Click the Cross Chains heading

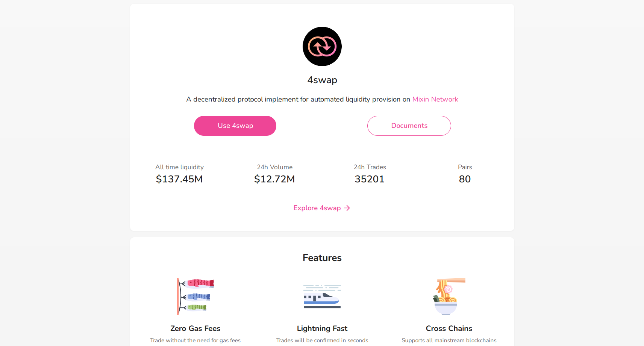coord(449,328)
